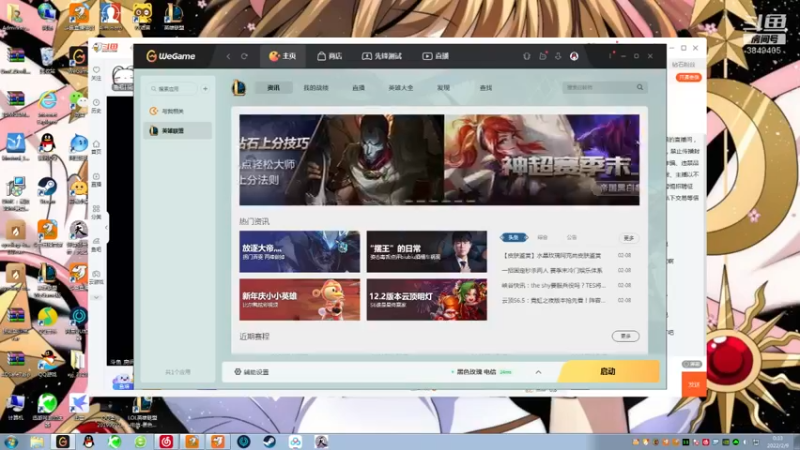This screenshot has height=450, width=800.
Task: Click the magnifier search icon
Action: [640, 87]
